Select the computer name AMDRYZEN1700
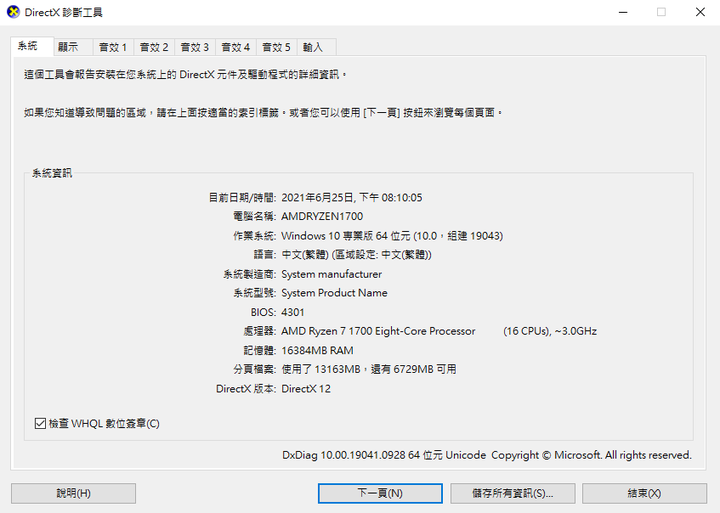 point(322,216)
